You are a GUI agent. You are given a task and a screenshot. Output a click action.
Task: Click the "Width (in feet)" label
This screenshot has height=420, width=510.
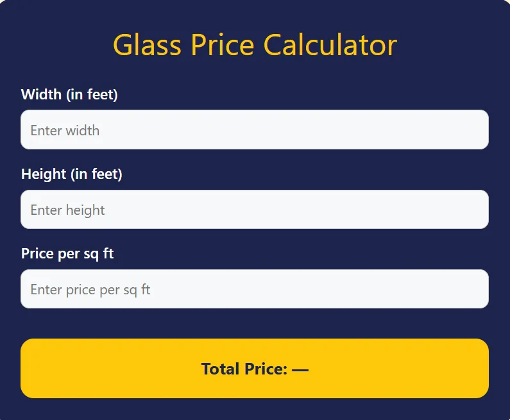pos(69,95)
